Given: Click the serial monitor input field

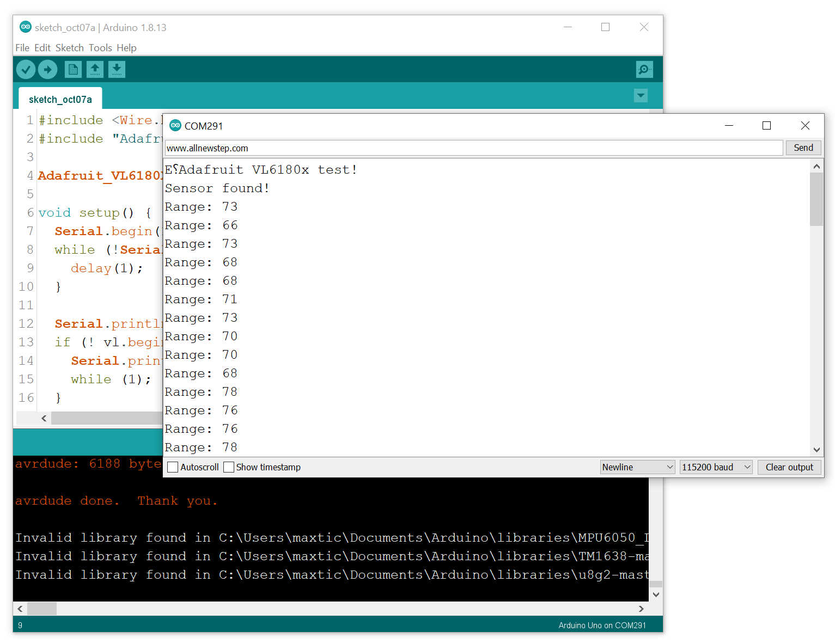Looking at the screenshot, I should coord(473,148).
